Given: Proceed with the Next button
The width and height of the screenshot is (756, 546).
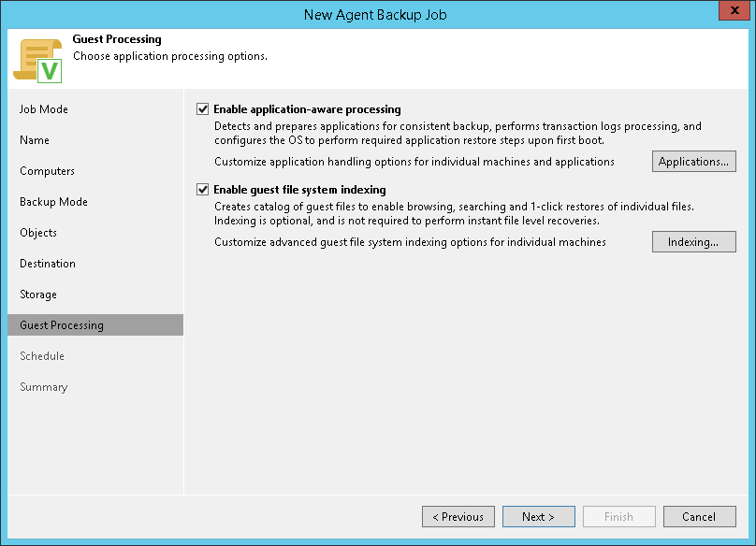Looking at the screenshot, I should (x=538, y=517).
